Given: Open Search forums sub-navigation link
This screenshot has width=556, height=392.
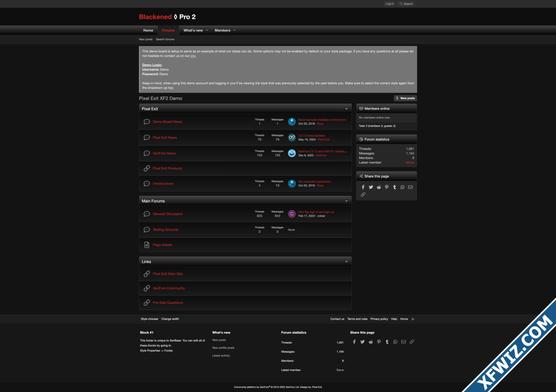Looking at the screenshot, I should tap(165, 39).
